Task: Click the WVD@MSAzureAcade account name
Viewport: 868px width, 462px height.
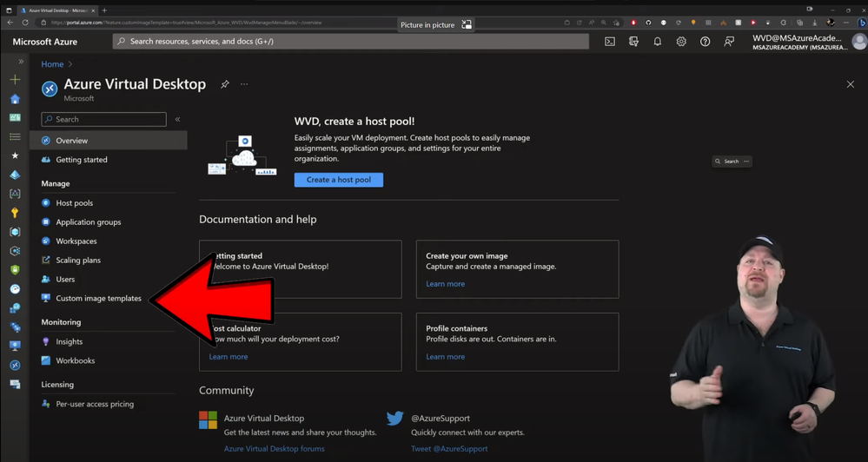Action: 797,38
